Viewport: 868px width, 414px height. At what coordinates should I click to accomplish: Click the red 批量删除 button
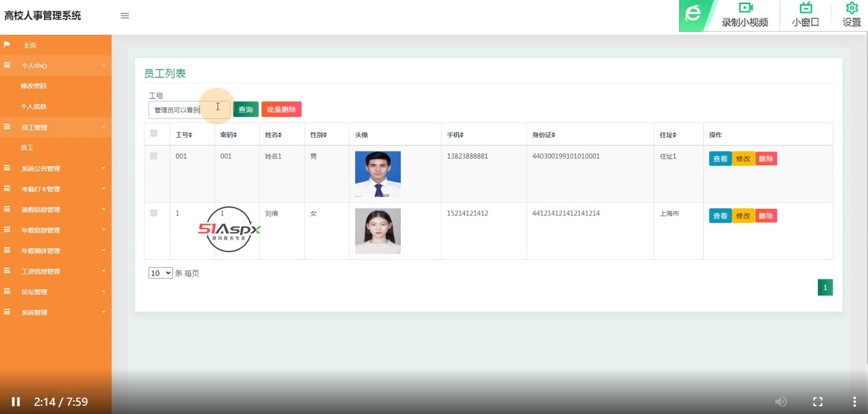281,110
